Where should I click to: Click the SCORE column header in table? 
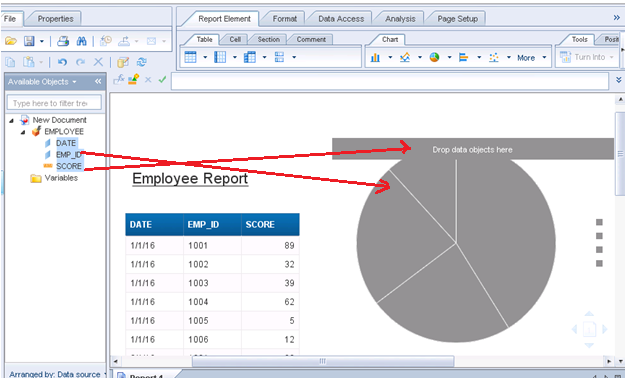[x=270, y=225]
